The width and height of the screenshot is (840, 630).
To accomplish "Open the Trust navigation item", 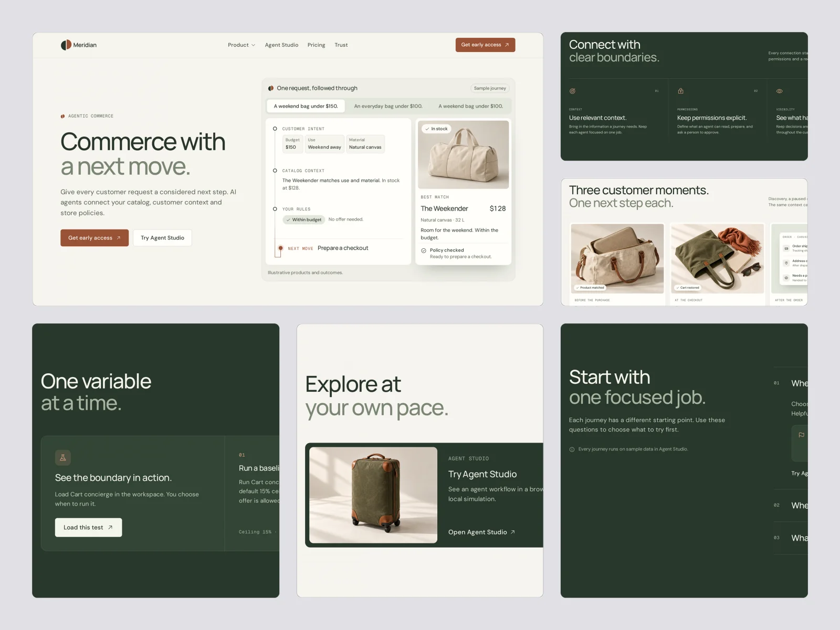I will tap(341, 45).
